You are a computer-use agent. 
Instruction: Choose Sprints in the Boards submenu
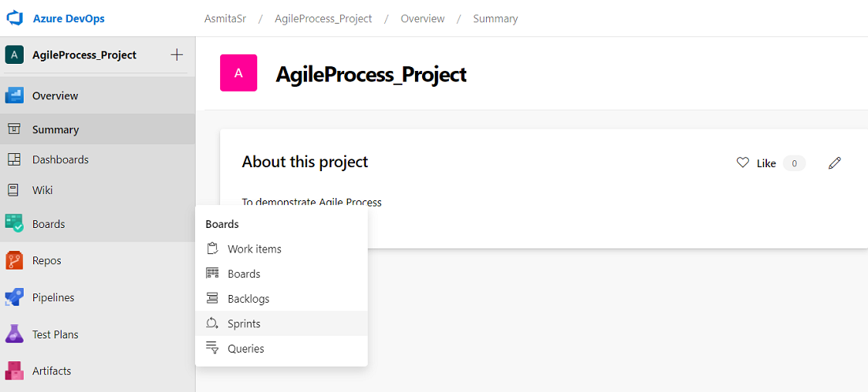(x=244, y=323)
